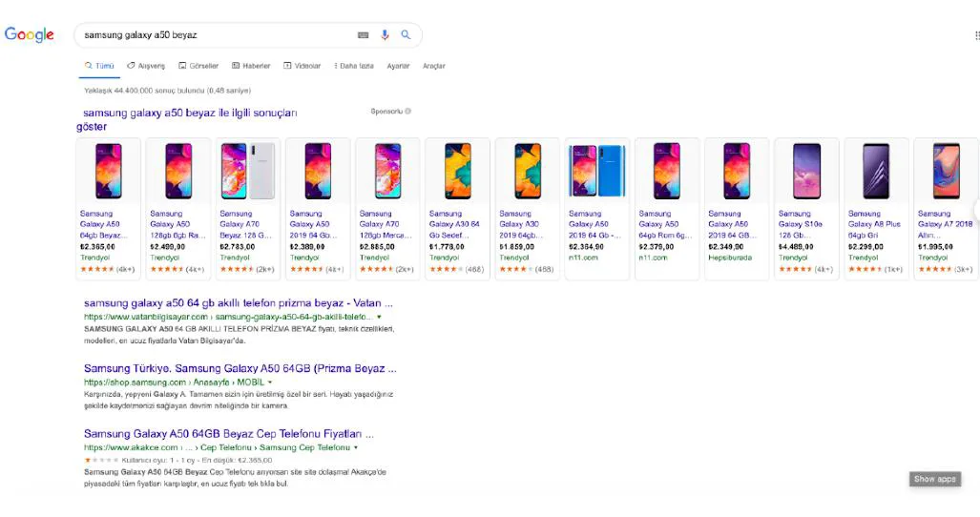Open Galaxy A30 2019 64gb priced 1.859,00

tap(528, 209)
